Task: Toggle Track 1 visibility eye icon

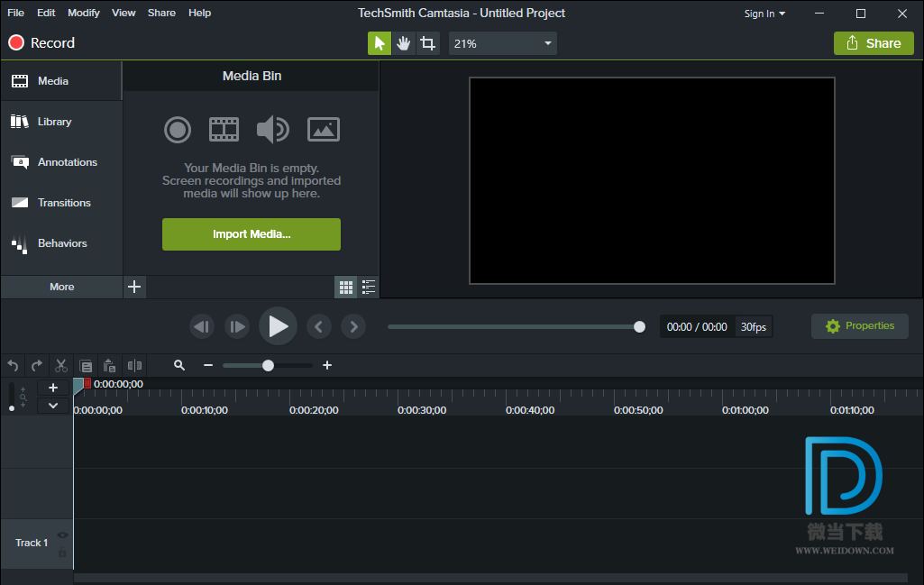Action: click(x=62, y=535)
